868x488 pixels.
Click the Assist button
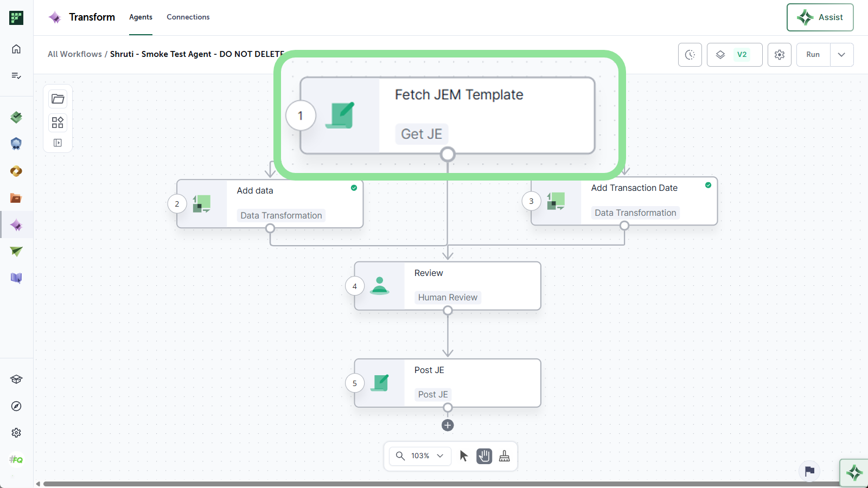820,17
